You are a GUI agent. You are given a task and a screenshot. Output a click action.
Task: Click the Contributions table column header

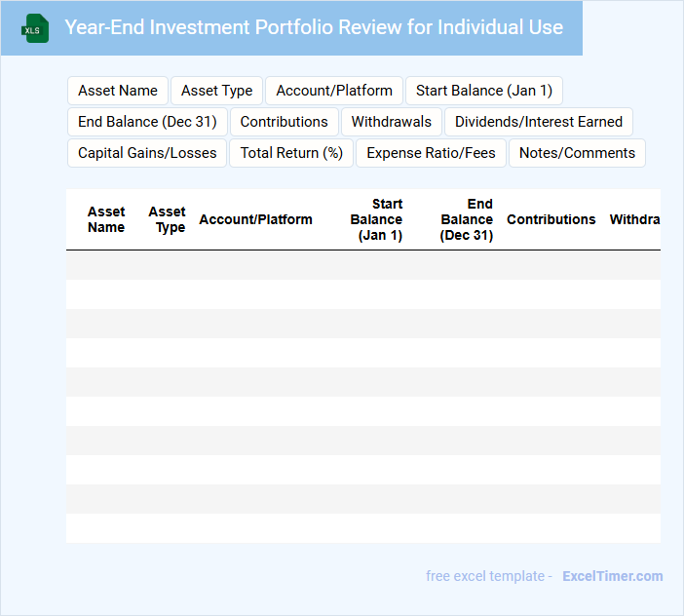tap(551, 219)
